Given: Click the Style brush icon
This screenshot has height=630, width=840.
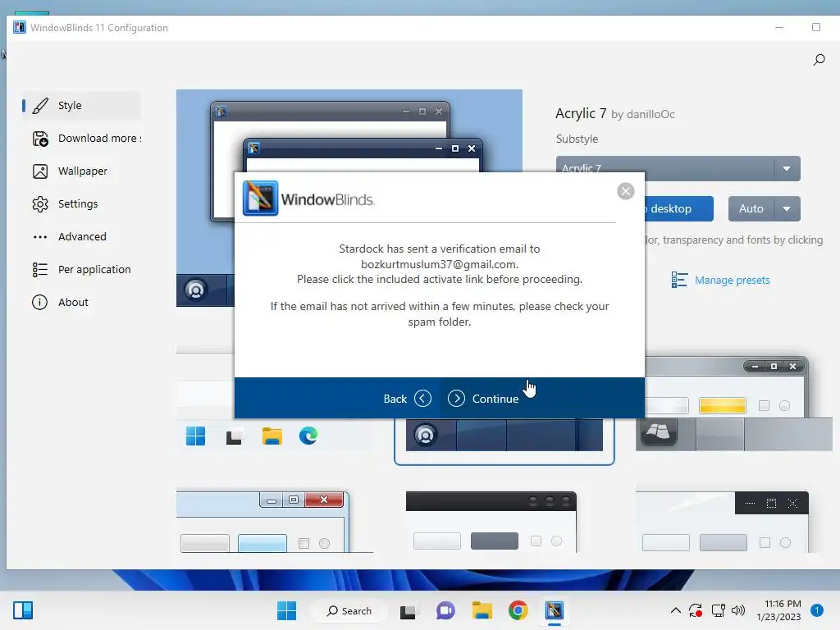Looking at the screenshot, I should [x=40, y=106].
